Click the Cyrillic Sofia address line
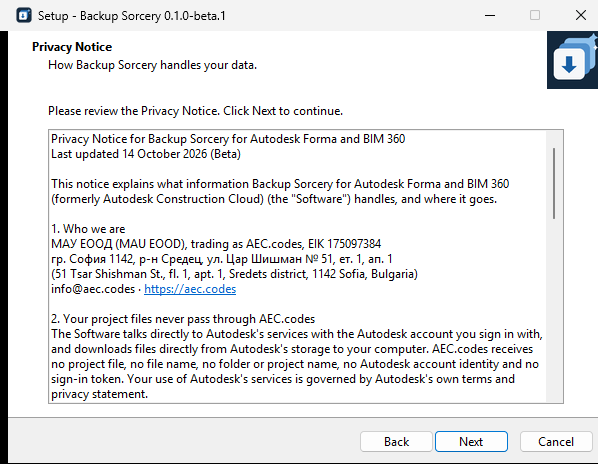 tap(222, 259)
